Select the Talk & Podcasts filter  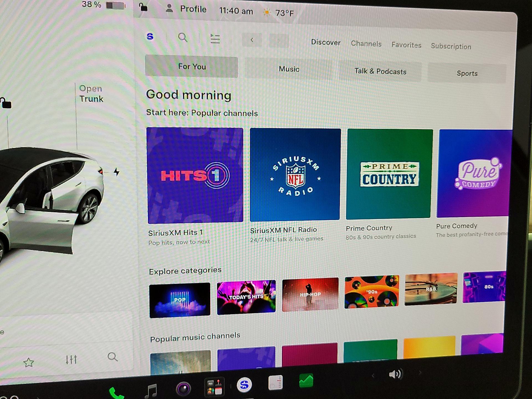[x=380, y=71]
